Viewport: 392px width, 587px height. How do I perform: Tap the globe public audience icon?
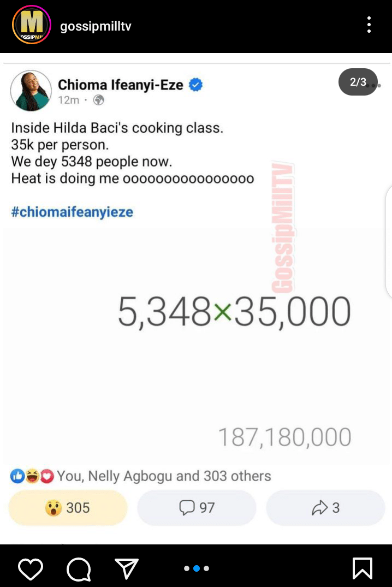(98, 100)
